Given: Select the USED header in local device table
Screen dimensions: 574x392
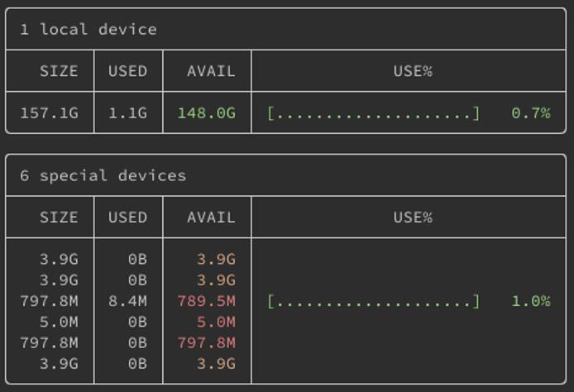Looking at the screenshot, I should (x=127, y=71).
